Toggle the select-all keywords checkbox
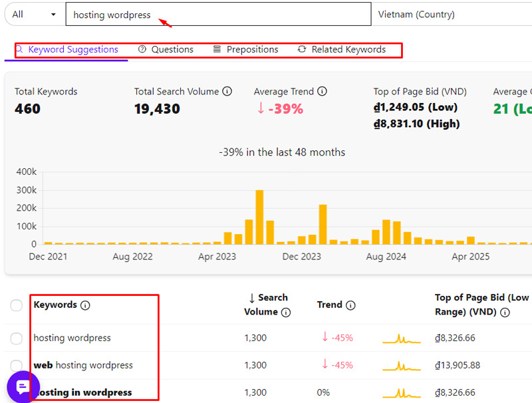The height and width of the screenshot is (403, 532). 17,305
